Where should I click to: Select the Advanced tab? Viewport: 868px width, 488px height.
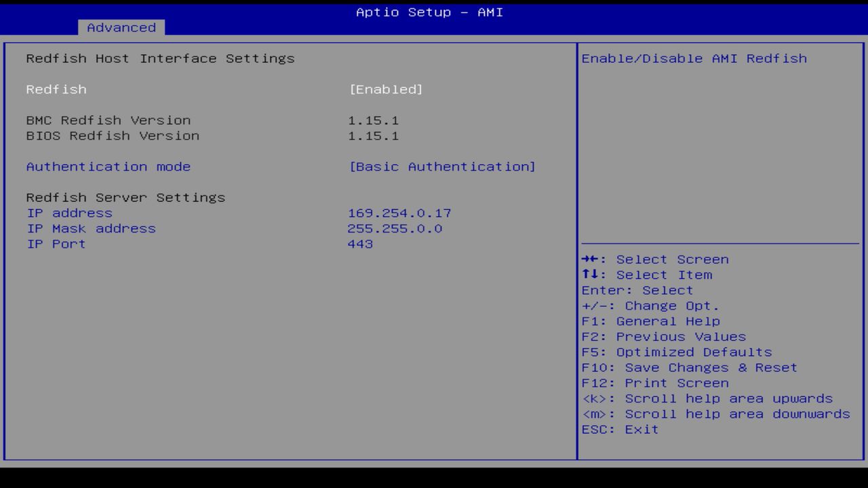click(121, 28)
